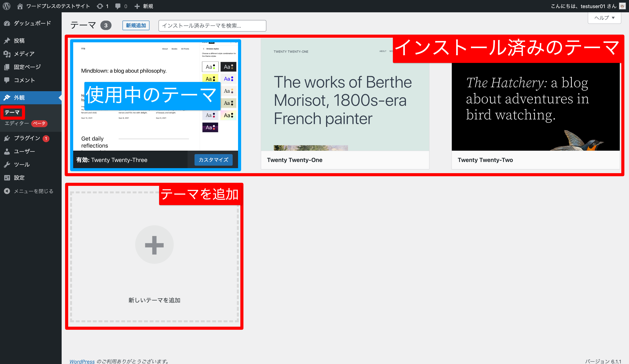Click the ダッシュボード gauge icon
629x364 pixels.
click(x=7, y=23)
